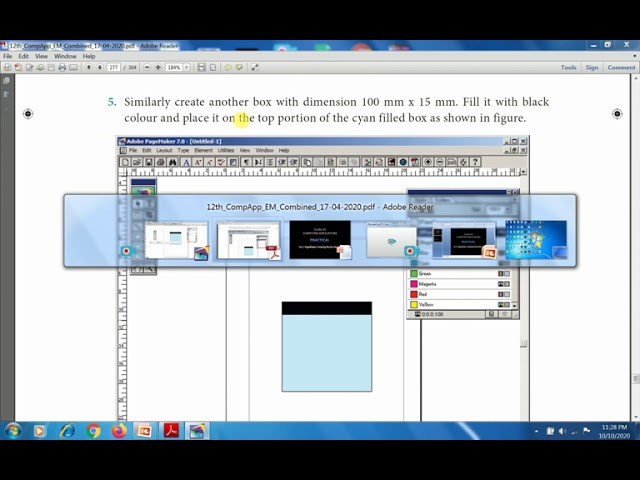
Task: Click the Windows Start button
Action: click(x=13, y=431)
